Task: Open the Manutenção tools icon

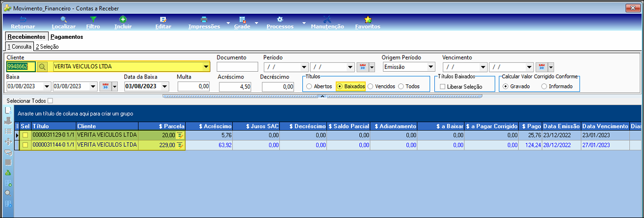Action: click(327, 20)
